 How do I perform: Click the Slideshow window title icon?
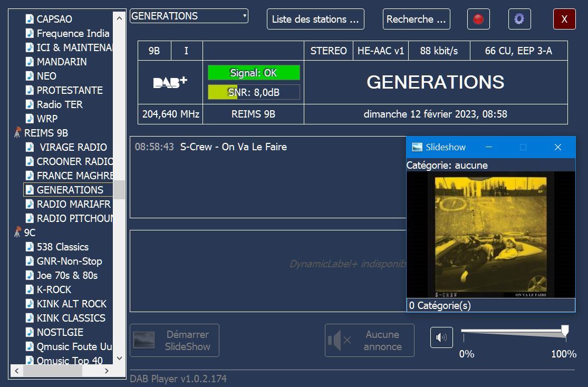(417, 147)
